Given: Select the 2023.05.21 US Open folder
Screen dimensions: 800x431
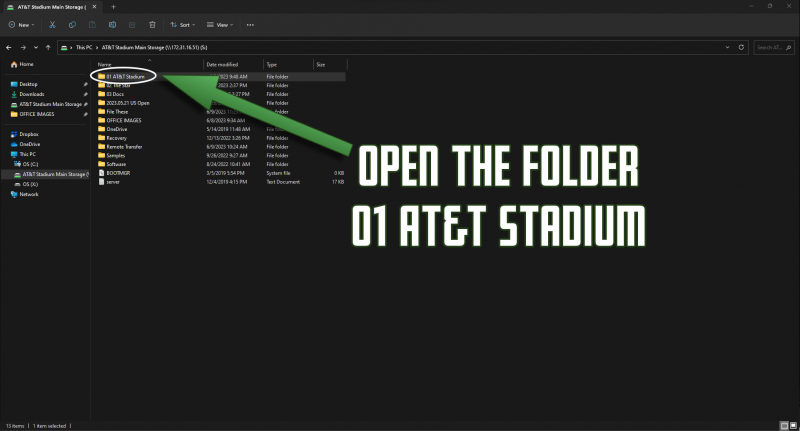Looking at the screenshot, I should click(128, 103).
